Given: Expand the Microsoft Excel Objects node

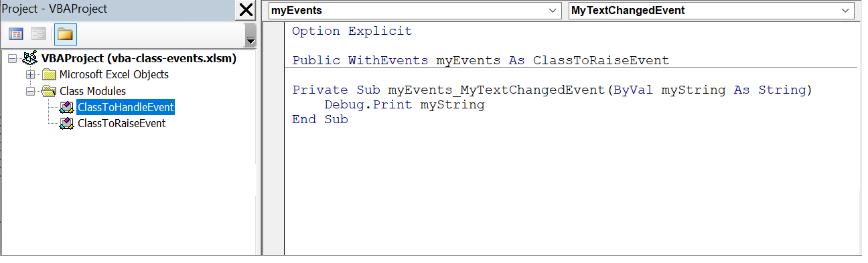Looking at the screenshot, I should click(29, 75).
